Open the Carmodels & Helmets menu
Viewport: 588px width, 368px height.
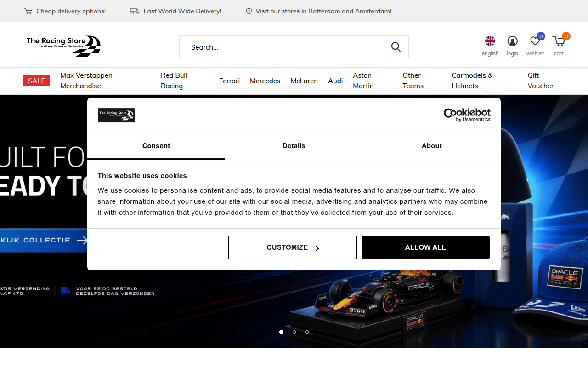point(472,80)
